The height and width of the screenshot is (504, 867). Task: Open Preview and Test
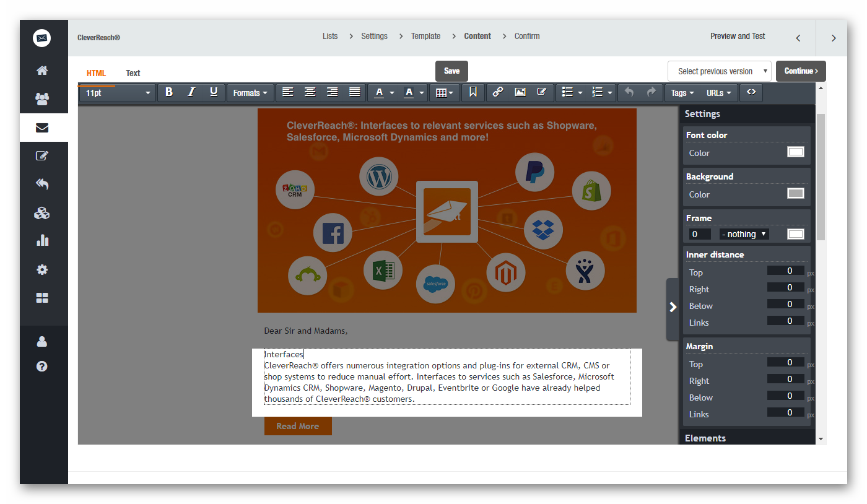[738, 36]
